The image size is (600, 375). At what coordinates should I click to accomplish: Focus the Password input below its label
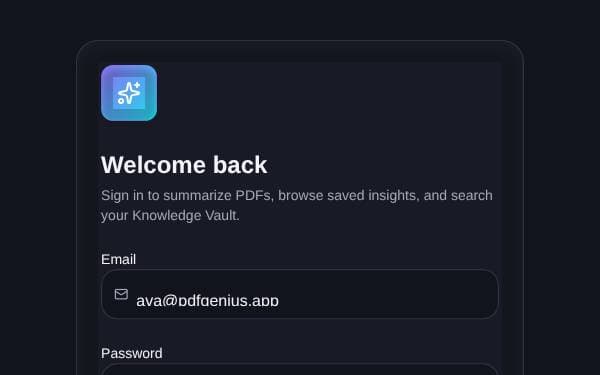[300, 370]
